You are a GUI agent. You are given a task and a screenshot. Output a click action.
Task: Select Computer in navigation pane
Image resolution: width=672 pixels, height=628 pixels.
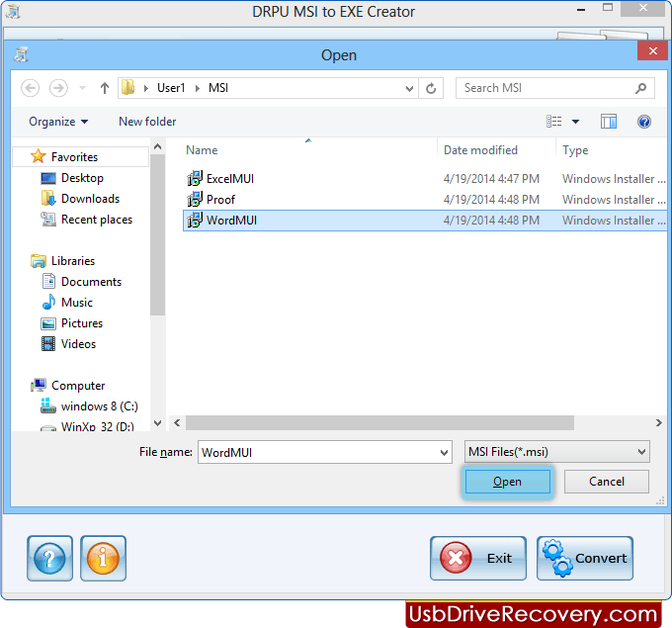[x=78, y=386]
